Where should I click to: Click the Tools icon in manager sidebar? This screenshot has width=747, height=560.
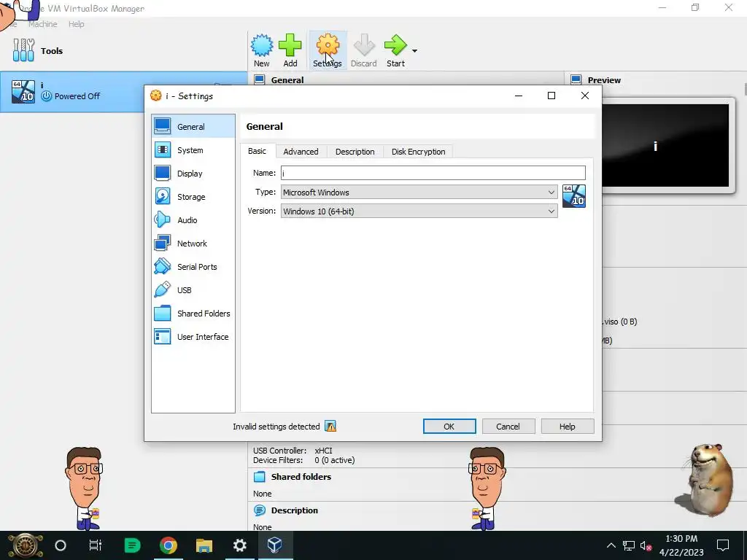(24, 50)
